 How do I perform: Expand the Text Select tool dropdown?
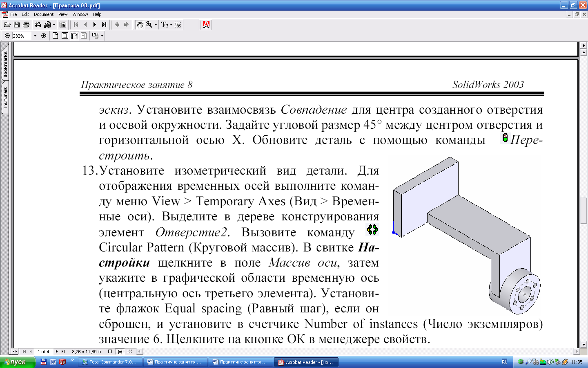(171, 25)
